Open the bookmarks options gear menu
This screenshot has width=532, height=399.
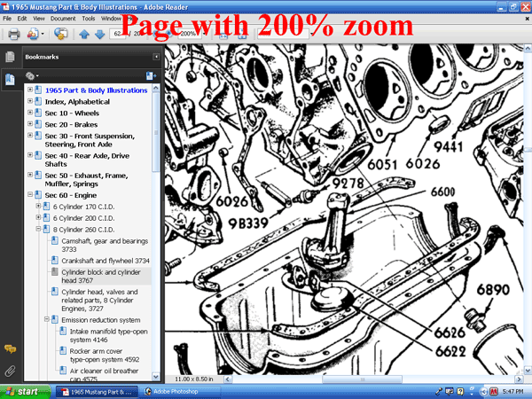pos(32,76)
